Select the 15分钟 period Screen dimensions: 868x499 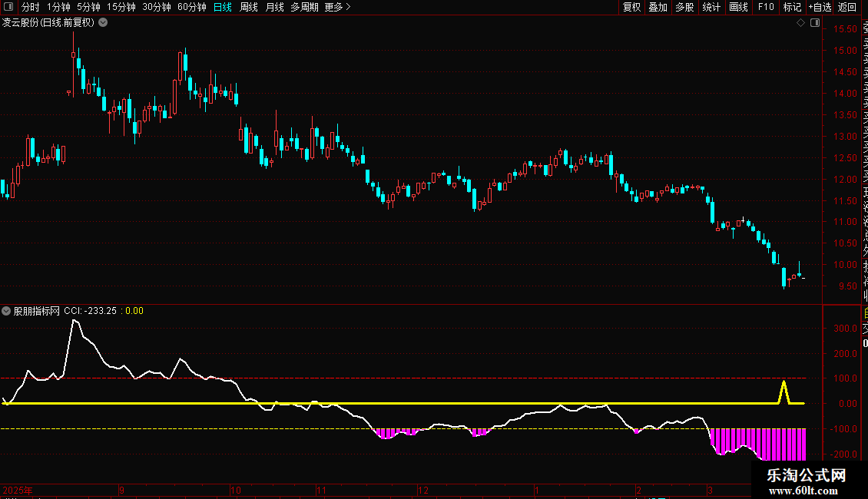(x=121, y=7)
